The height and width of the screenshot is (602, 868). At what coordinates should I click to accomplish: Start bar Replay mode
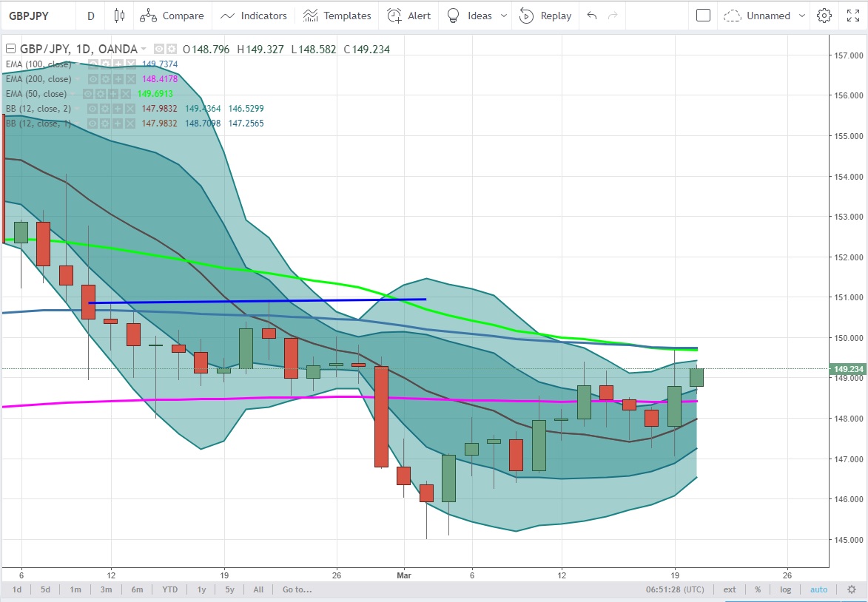(545, 16)
